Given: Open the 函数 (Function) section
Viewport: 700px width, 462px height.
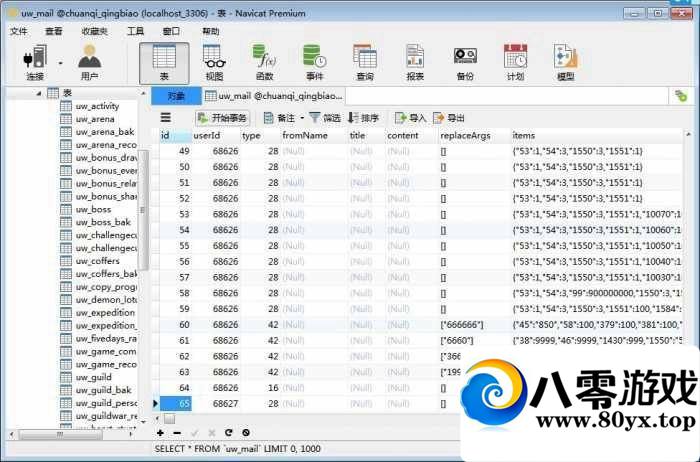Looking at the screenshot, I should pyautogui.click(x=264, y=61).
